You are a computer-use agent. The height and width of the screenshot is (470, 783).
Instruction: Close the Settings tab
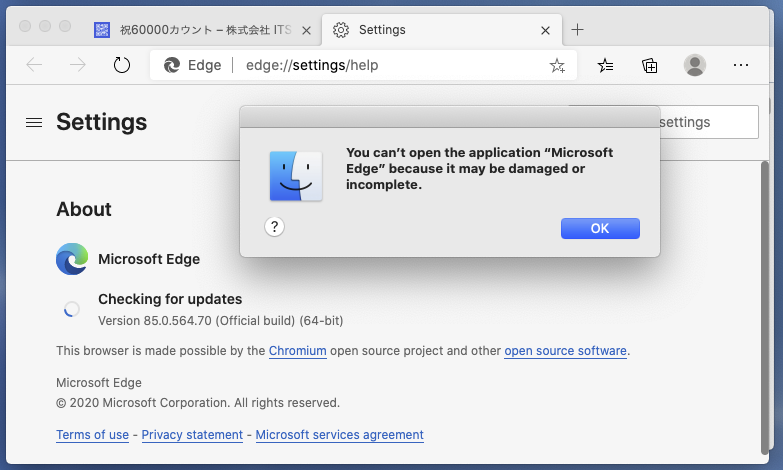pyautogui.click(x=545, y=30)
